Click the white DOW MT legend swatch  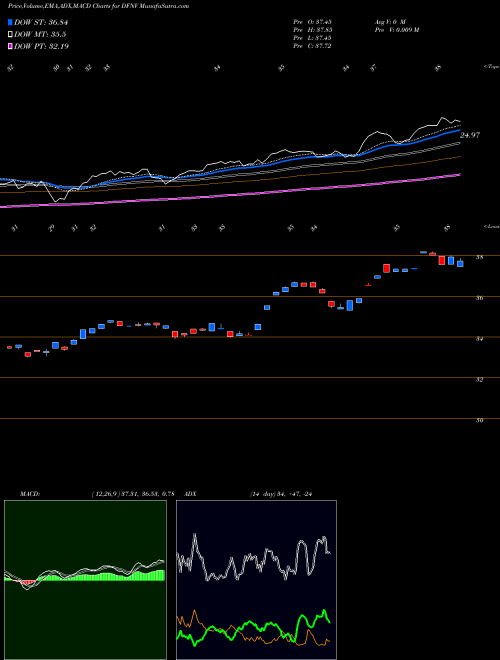10,34
